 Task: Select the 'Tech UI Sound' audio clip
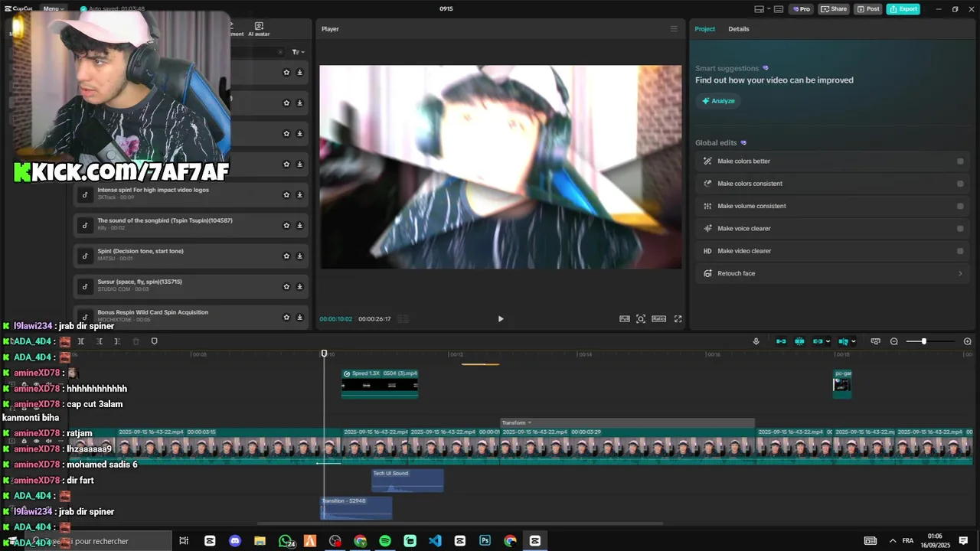[x=407, y=481]
